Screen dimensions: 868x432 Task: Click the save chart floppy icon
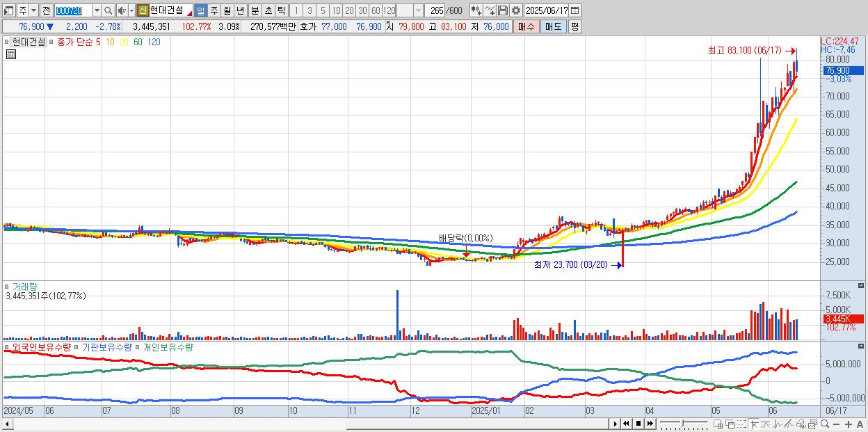tap(502, 10)
